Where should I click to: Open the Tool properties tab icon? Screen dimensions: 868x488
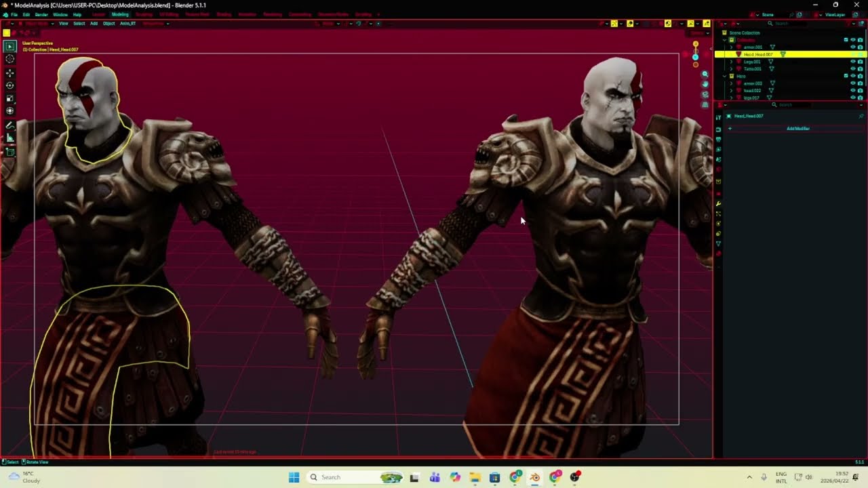(718, 117)
